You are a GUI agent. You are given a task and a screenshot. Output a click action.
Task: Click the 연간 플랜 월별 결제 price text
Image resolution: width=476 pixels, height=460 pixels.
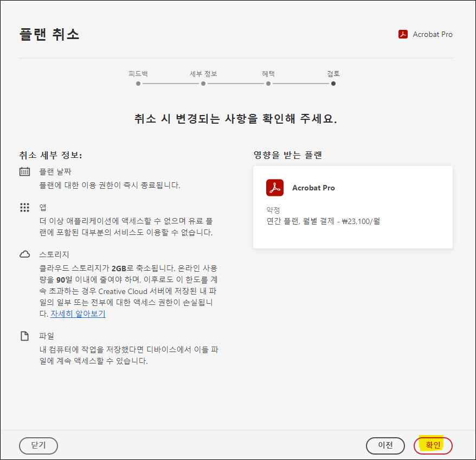click(x=323, y=221)
